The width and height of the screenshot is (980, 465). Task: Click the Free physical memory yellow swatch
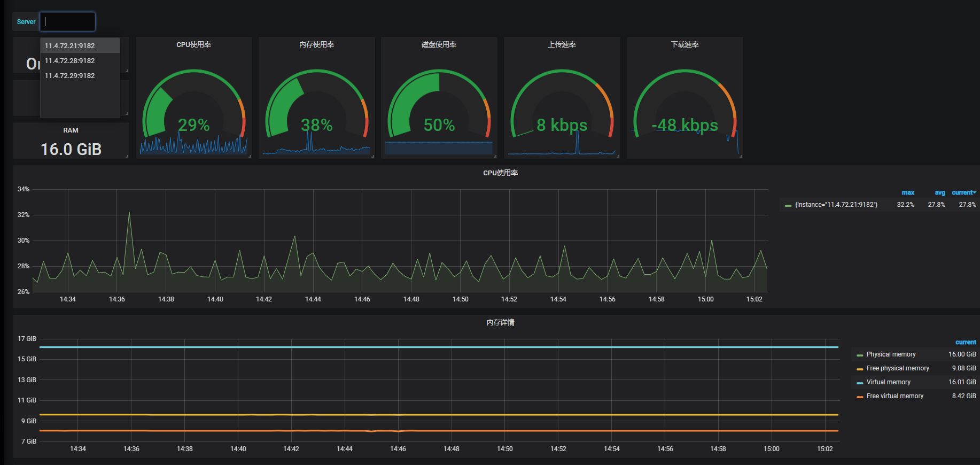click(x=860, y=369)
